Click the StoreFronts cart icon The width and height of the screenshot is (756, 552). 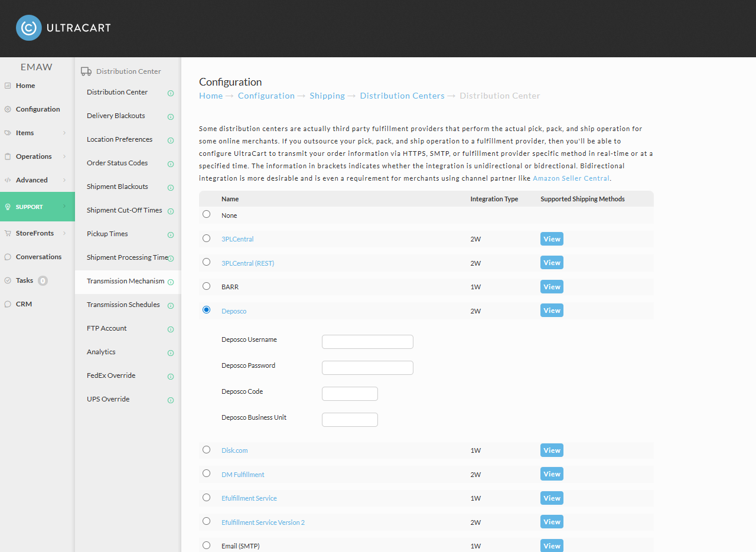[8, 233]
